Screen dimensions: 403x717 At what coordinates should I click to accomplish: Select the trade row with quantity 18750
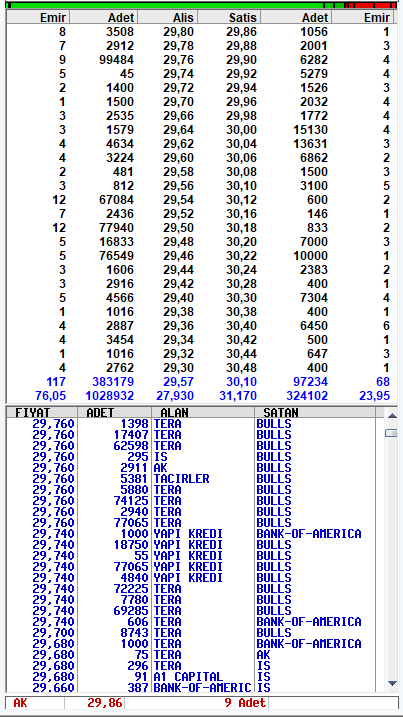pos(191,545)
